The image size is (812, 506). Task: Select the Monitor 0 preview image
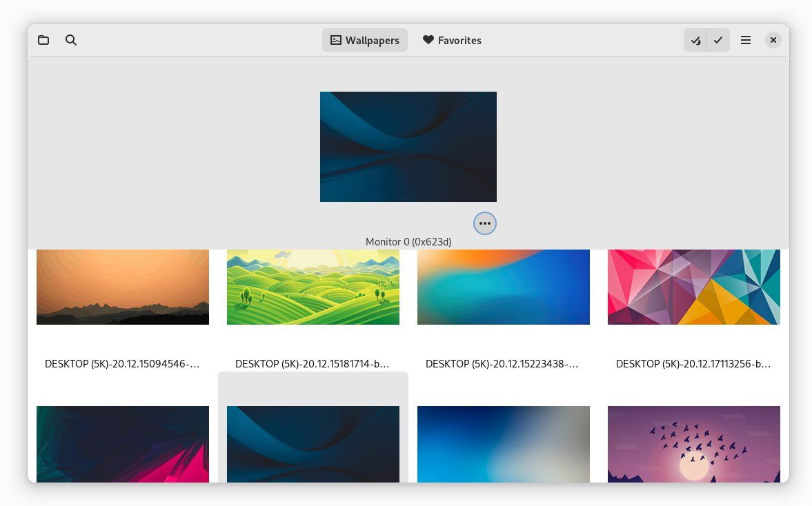pyautogui.click(x=408, y=147)
